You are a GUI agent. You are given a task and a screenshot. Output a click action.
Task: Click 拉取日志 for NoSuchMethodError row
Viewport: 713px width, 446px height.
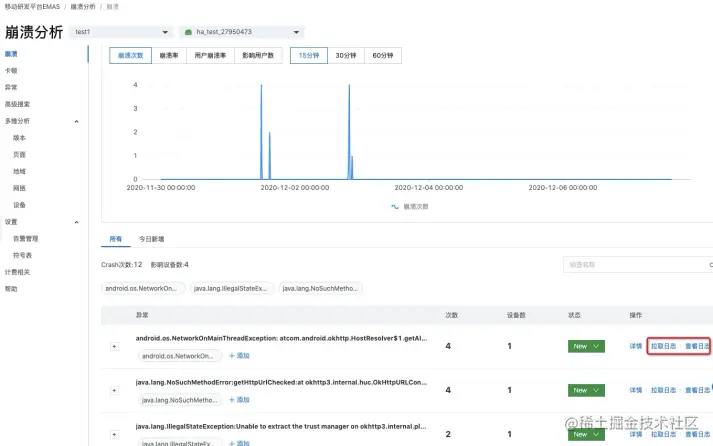(663, 390)
